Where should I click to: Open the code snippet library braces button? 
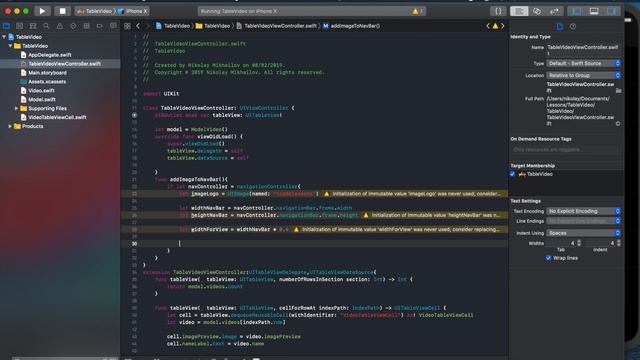[x=498, y=11]
